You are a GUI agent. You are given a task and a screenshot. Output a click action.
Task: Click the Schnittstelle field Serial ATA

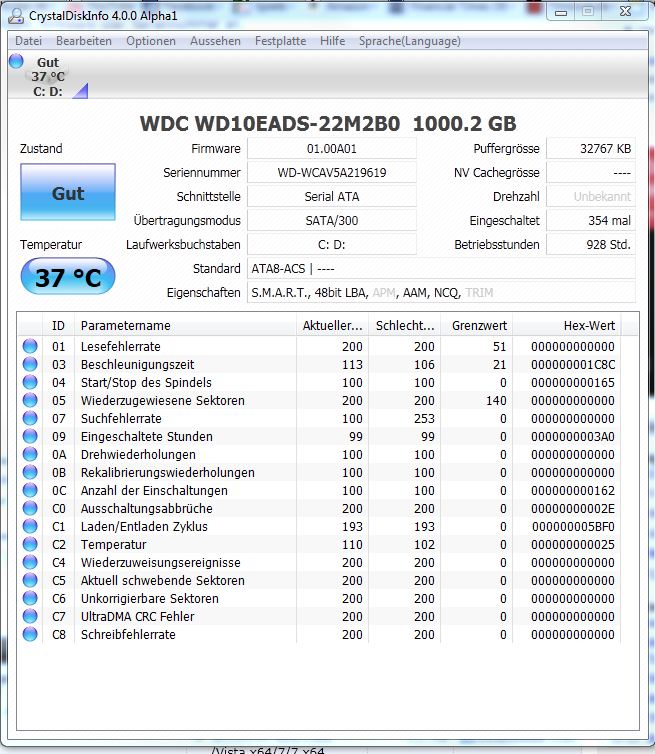coord(332,197)
